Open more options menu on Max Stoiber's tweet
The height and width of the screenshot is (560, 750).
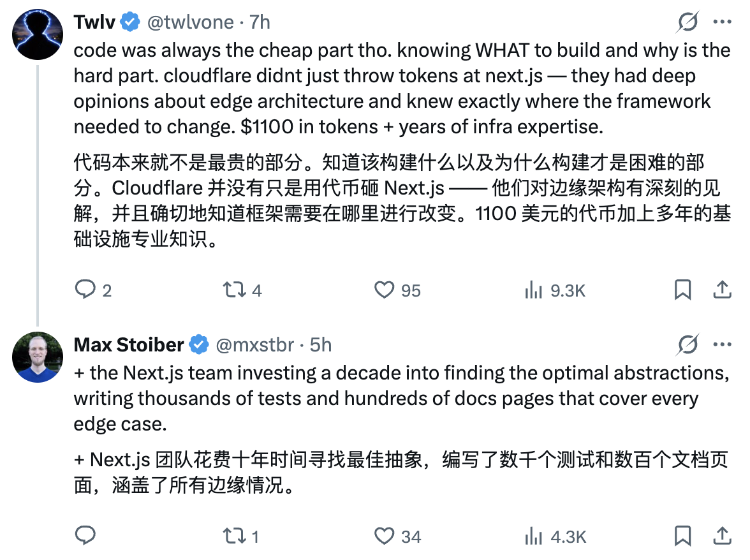point(721,345)
